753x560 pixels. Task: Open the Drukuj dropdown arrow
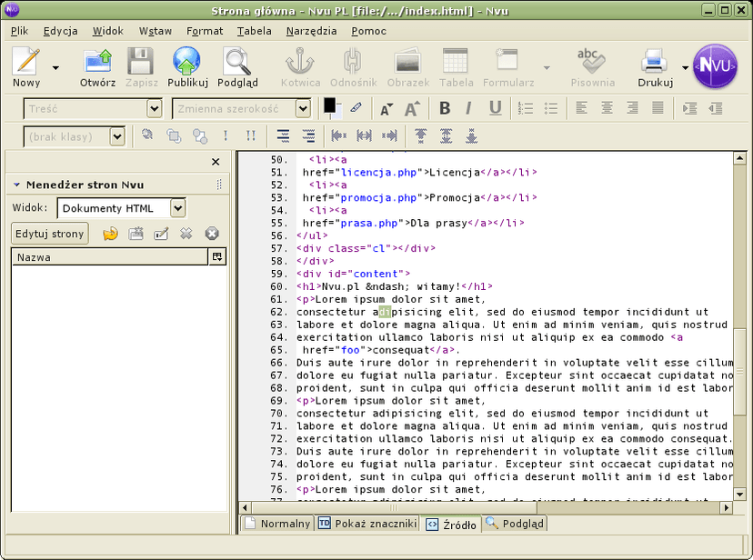685,67
